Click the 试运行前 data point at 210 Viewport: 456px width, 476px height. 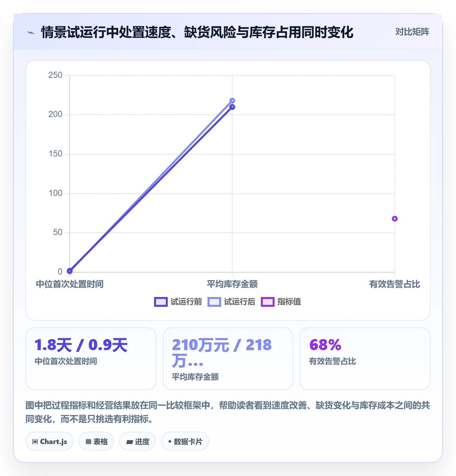point(232,107)
